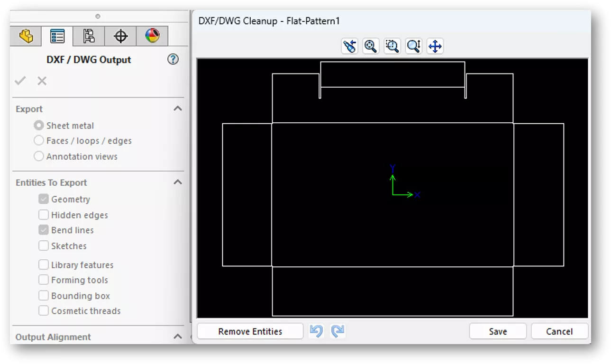611x364 pixels.
Task: Enable the Cosmetic threads checkbox
Action: [44, 310]
